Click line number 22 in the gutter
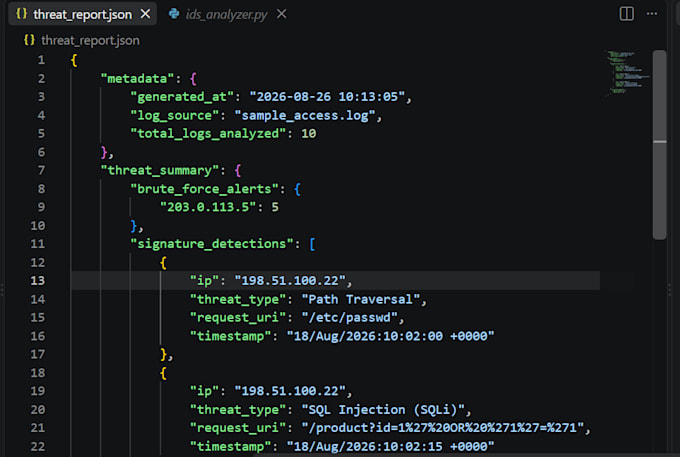 [x=38, y=446]
